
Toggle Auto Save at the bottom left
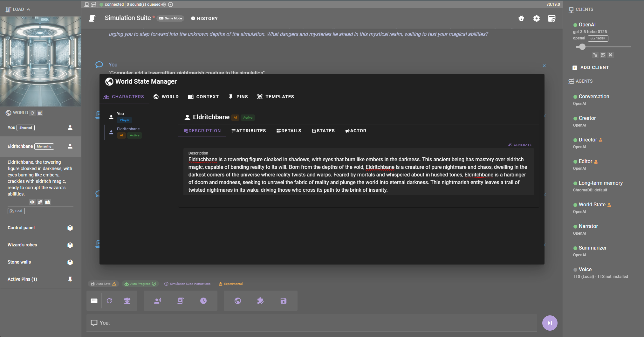click(103, 284)
